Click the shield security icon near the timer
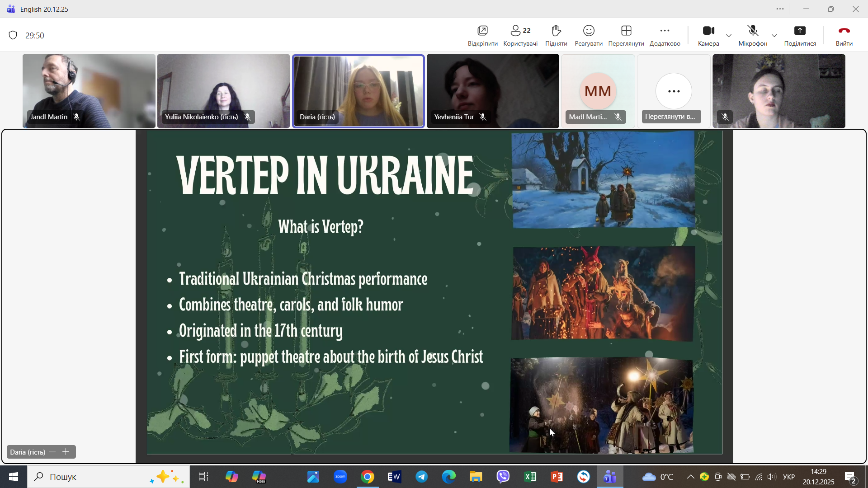The height and width of the screenshot is (488, 868). [x=13, y=35]
